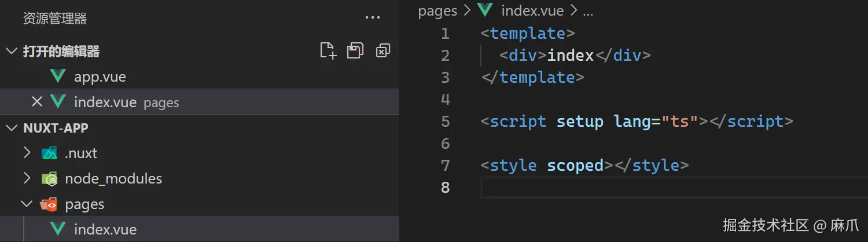Viewport: 868px width, 242px height.
Task: Close index.vue in open editors
Action: tap(36, 102)
